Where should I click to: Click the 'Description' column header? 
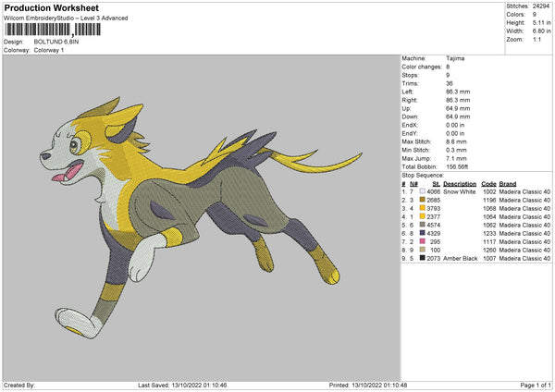[460, 184]
